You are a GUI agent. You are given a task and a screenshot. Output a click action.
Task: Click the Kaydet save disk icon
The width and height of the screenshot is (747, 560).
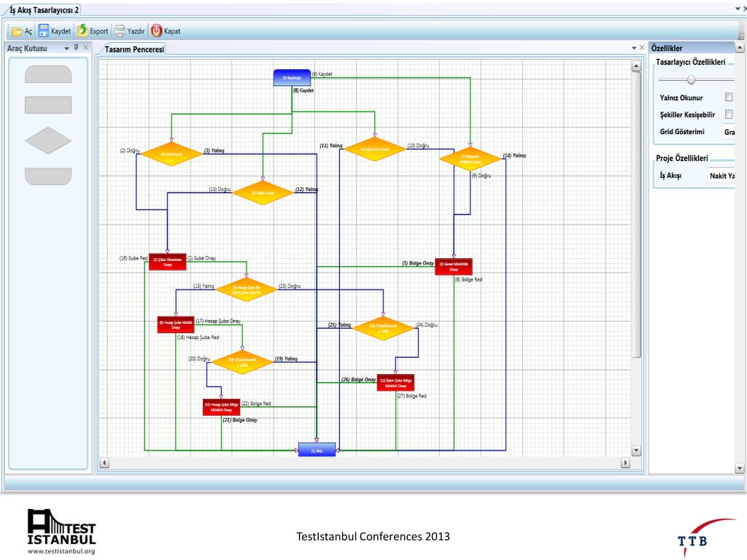click(43, 31)
